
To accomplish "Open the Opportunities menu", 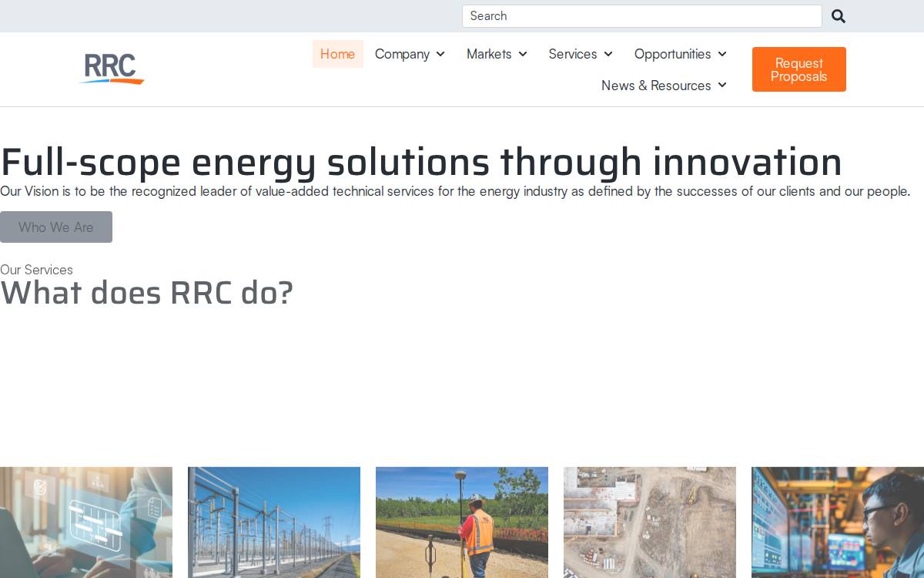I will [681, 54].
